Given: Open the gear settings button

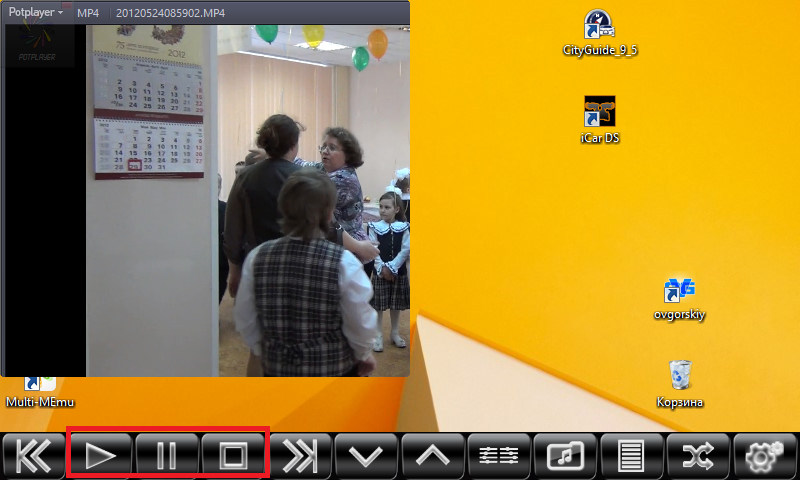Looking at the screenshot, I should click(x=765, y=456).
